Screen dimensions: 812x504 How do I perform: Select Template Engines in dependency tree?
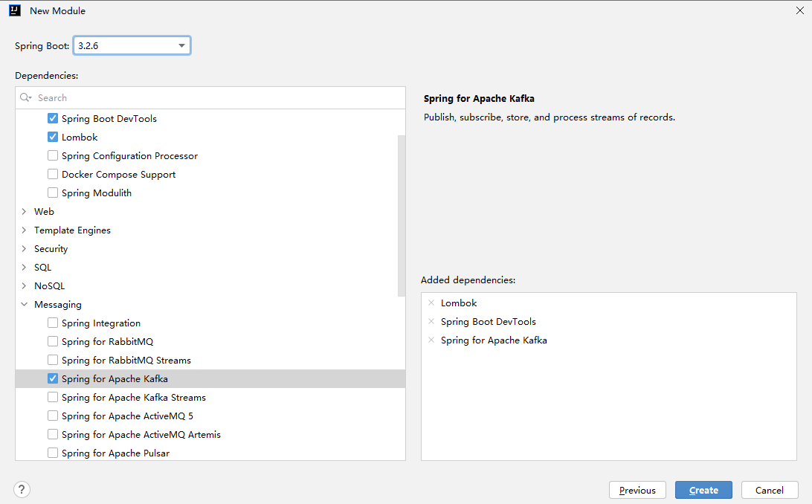72,230
